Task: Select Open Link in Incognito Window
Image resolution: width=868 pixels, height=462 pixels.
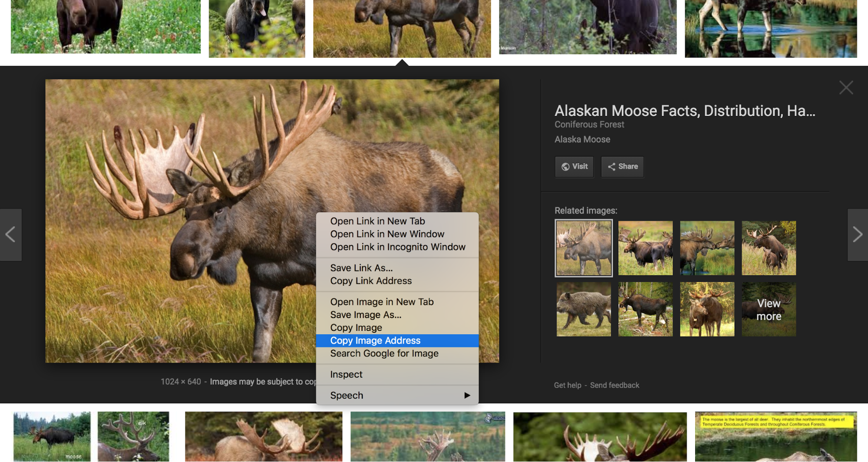Action: pos(397,247)
